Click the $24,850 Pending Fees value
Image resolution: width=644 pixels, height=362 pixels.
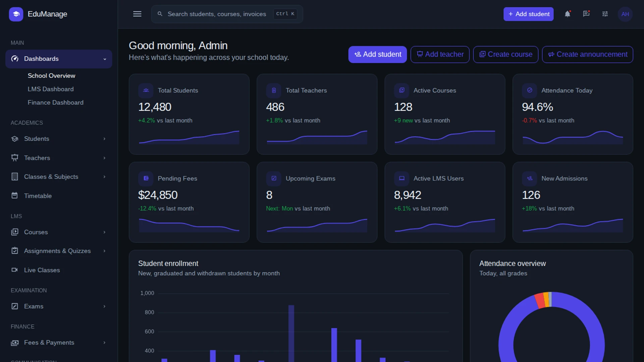click(158, 195)
